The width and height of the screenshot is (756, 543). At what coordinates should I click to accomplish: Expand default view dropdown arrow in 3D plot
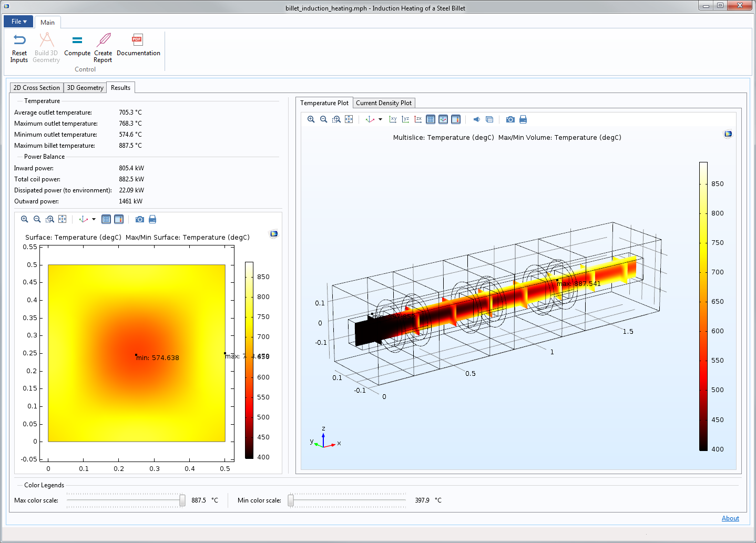pos(380,119)
